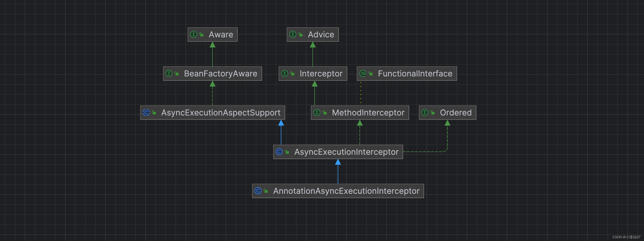Select the AsyncExecutionAspectSupport node label
The image size is (644, 241).
(x=221, y=113)
